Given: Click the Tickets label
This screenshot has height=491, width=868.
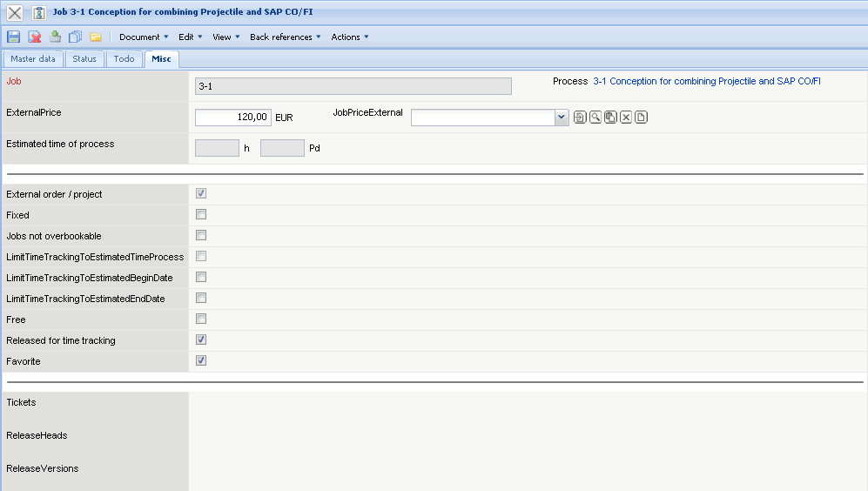Looking at the screenshot, I should [x=21, y=402].
